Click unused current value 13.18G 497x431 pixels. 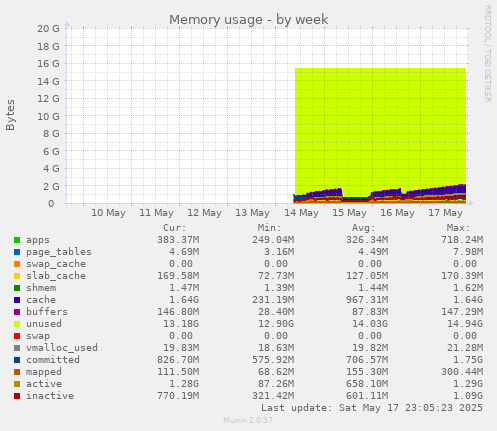(181, 324)
